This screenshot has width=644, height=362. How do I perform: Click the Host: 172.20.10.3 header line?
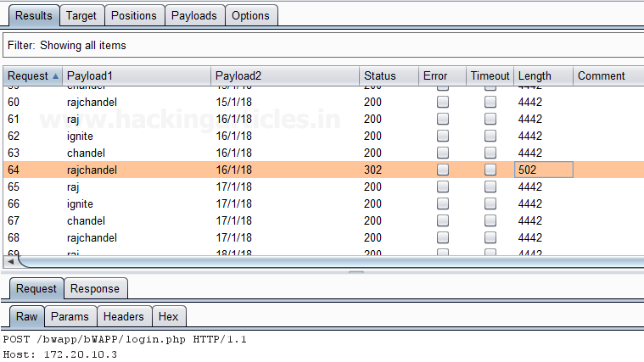[x=60, y=354]
